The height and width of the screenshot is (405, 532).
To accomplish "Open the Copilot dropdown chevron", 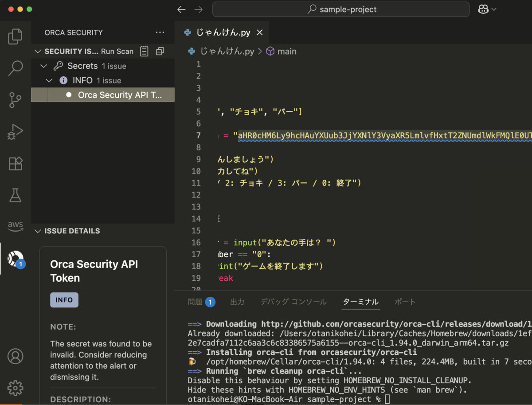I will (x=494, y=9).
